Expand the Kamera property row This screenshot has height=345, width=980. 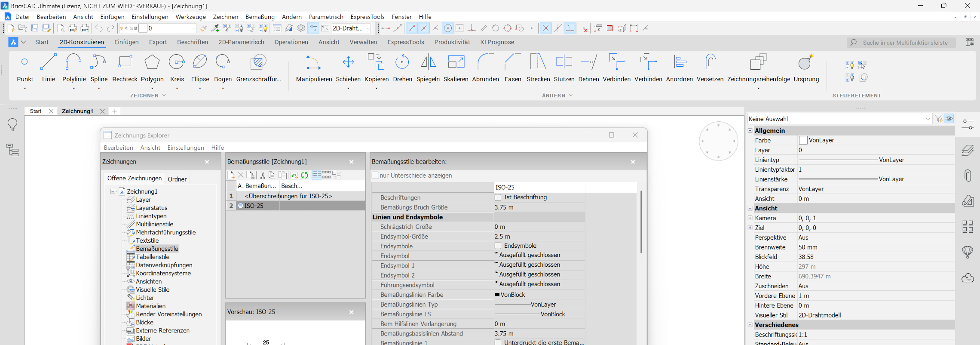pyautogui.click(x=750, y=218)
